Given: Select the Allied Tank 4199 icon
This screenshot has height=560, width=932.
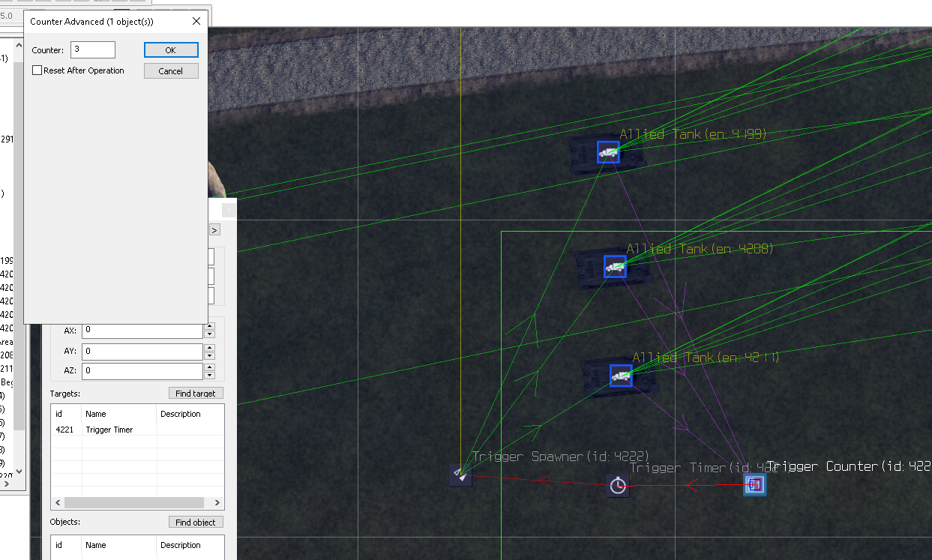Looking at the screenshot, I should pyautogui.click(x=608, y=152).
